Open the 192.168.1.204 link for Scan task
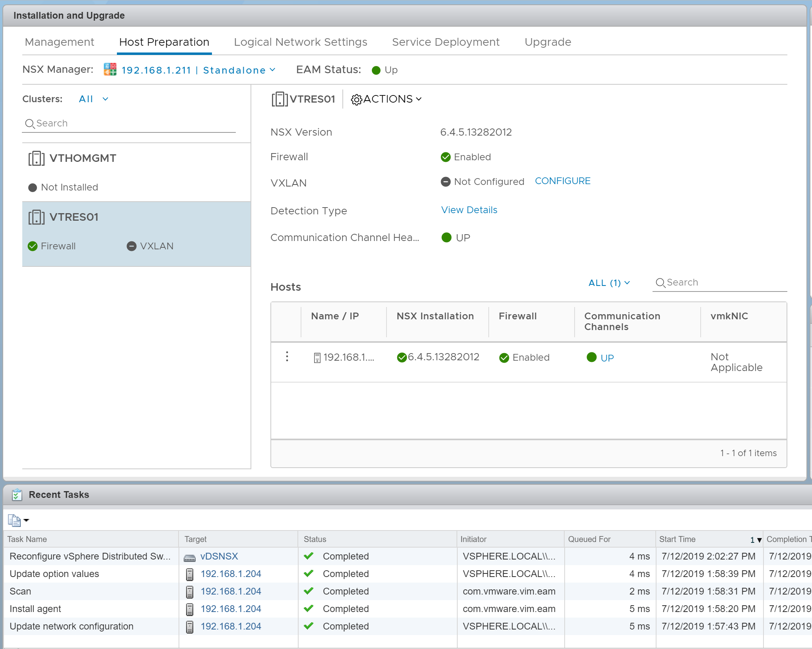The image size is (812, 649). pos(231,591)
